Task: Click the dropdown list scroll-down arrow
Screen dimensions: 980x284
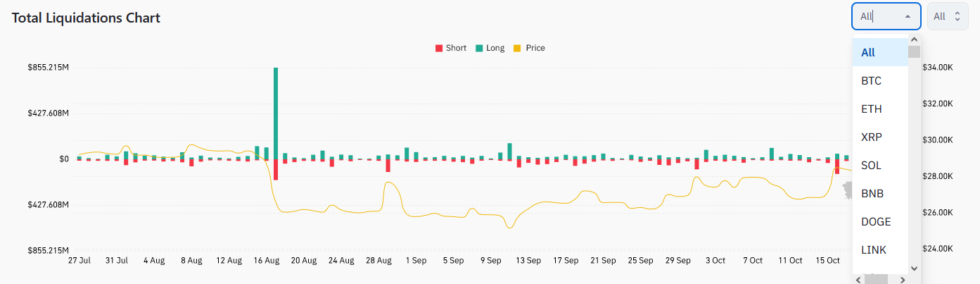Action: pos(914,268)
